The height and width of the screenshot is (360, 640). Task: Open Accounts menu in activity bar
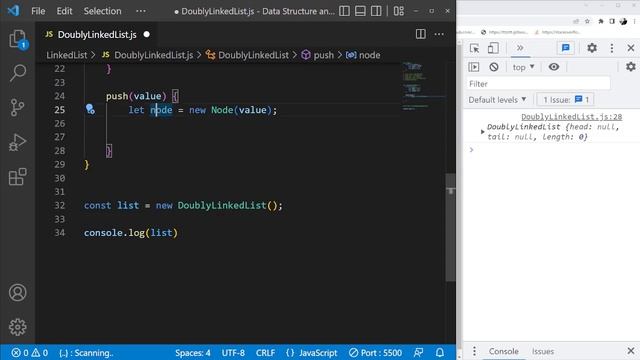tap(18, 292)
